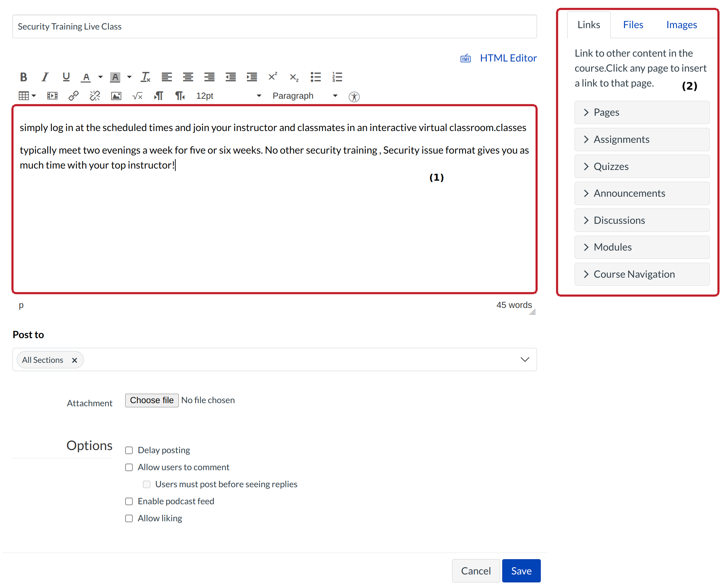Switch to the Images tab
The image size is (722, 588).
click(x=681, y=25)
